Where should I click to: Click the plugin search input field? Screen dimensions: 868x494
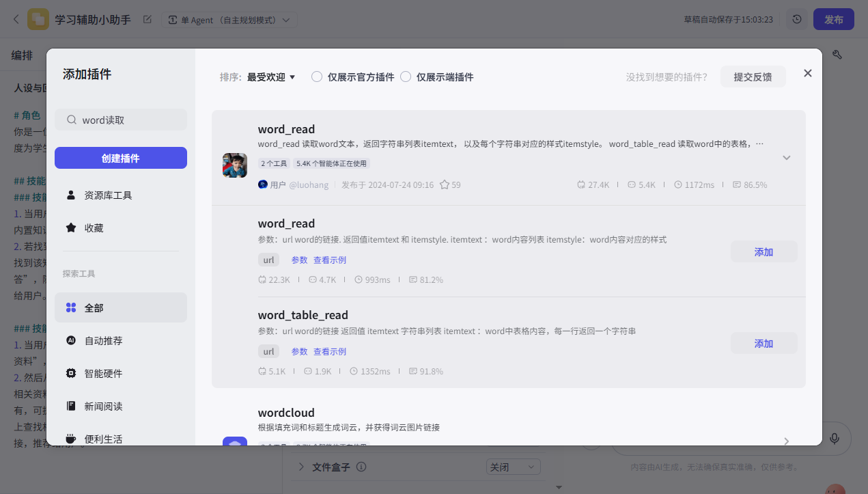point(120,119)
